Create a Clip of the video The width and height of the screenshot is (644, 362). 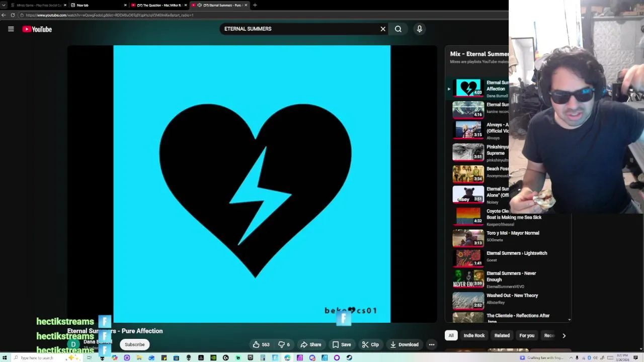pos(370,344)
